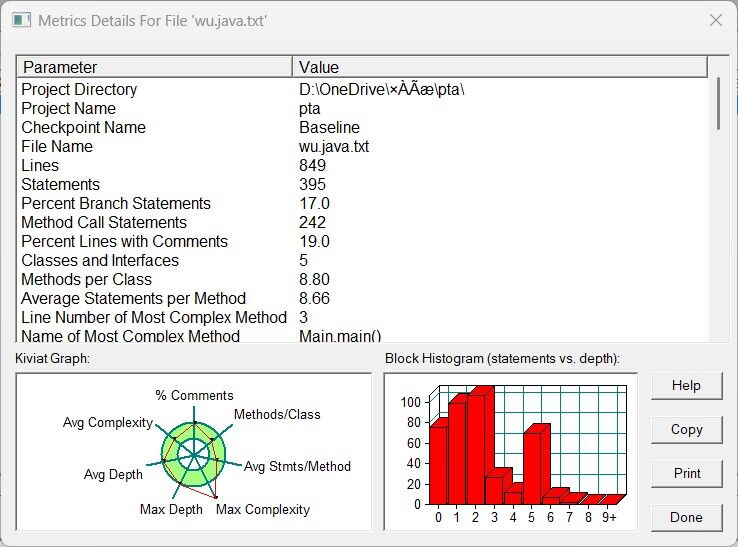Click the 8.80 methods per class value

coord(314,279)
